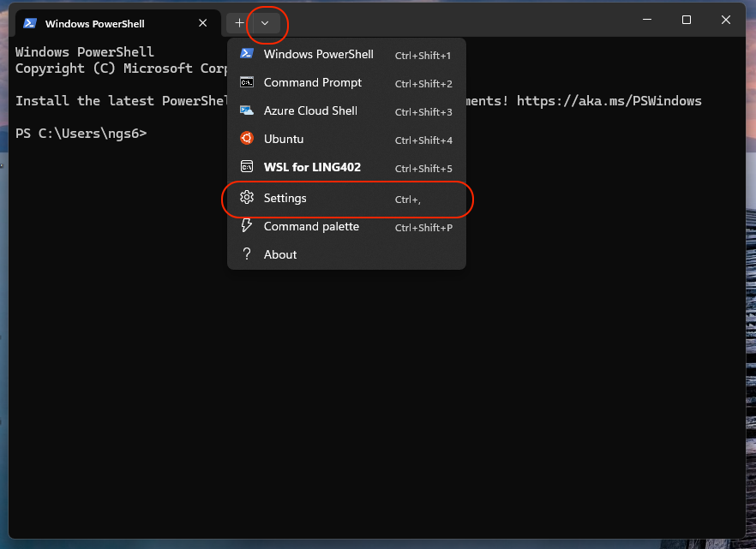Open Command Prompt profile from menu
The height and width of the screenshot is (549, 756).
(346, 83)
